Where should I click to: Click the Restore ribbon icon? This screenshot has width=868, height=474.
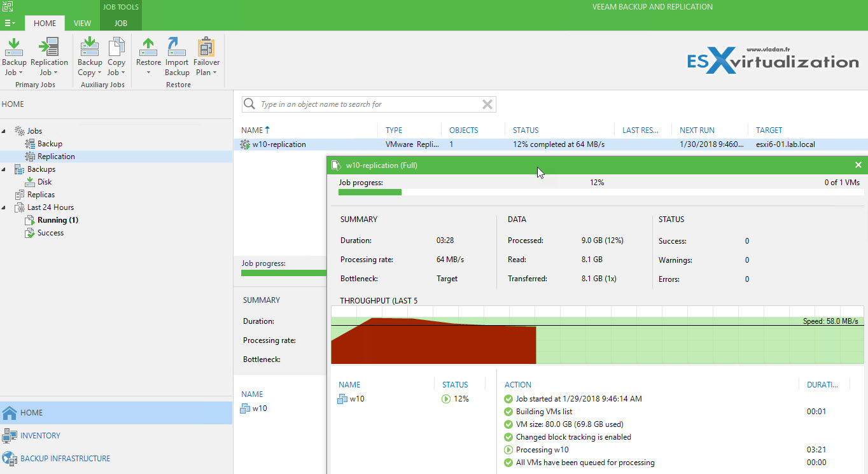pyautogui.click(x=148, y=48)
